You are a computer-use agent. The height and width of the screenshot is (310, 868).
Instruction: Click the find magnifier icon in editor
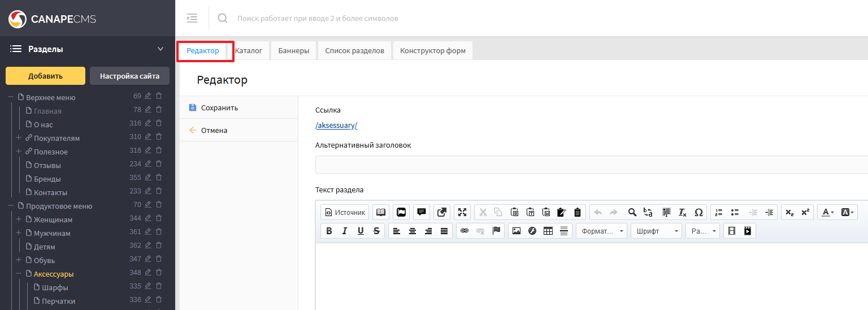[632, 212]
